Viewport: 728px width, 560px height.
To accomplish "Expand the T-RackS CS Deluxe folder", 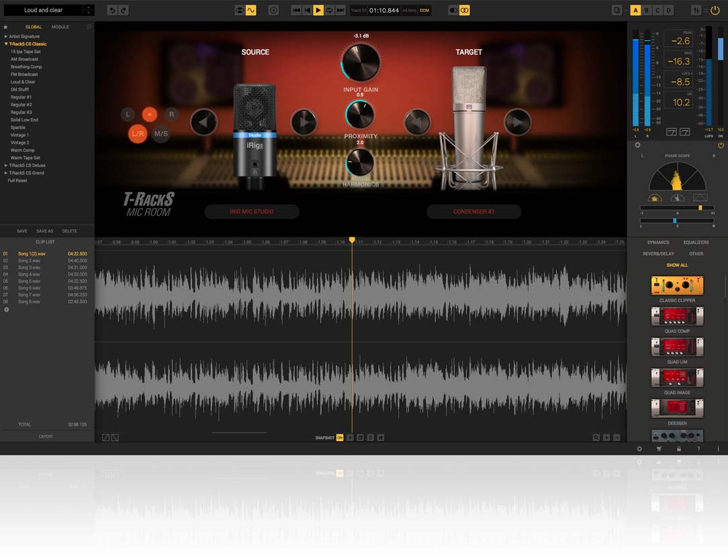I will [6, 165].
